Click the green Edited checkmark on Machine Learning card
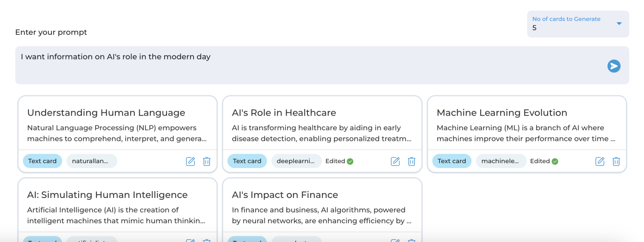 (x=555, y=161)
